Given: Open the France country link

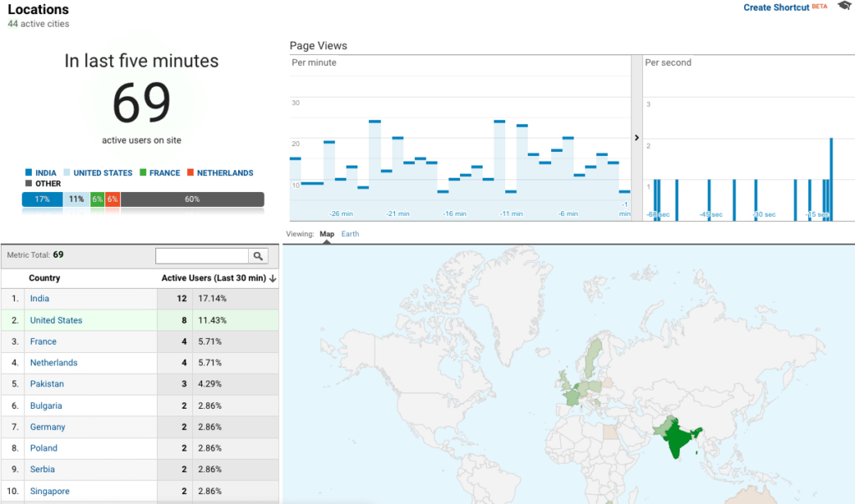Looking at the screenshot, I should (43, 341).
